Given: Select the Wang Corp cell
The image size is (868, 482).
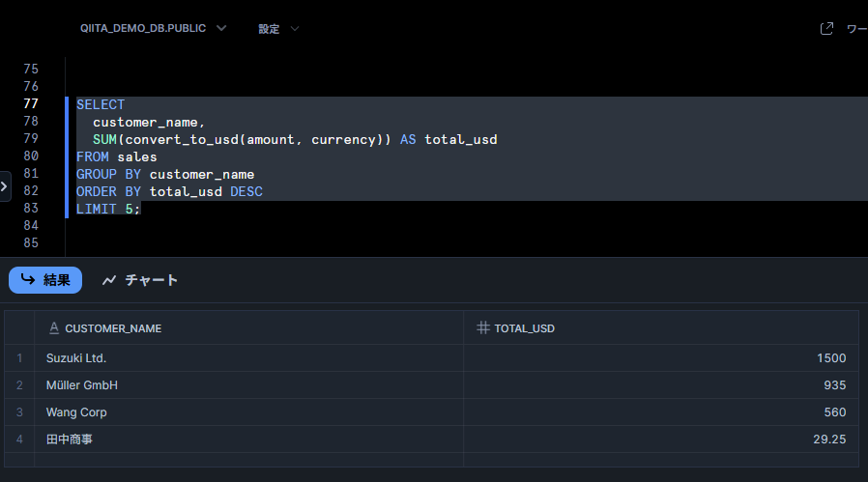Looking at the screenshot, I should tap(248, 412).
